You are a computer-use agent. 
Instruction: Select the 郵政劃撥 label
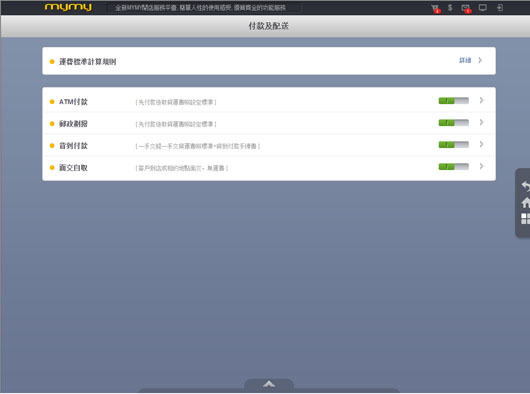[x=73, y=124]
